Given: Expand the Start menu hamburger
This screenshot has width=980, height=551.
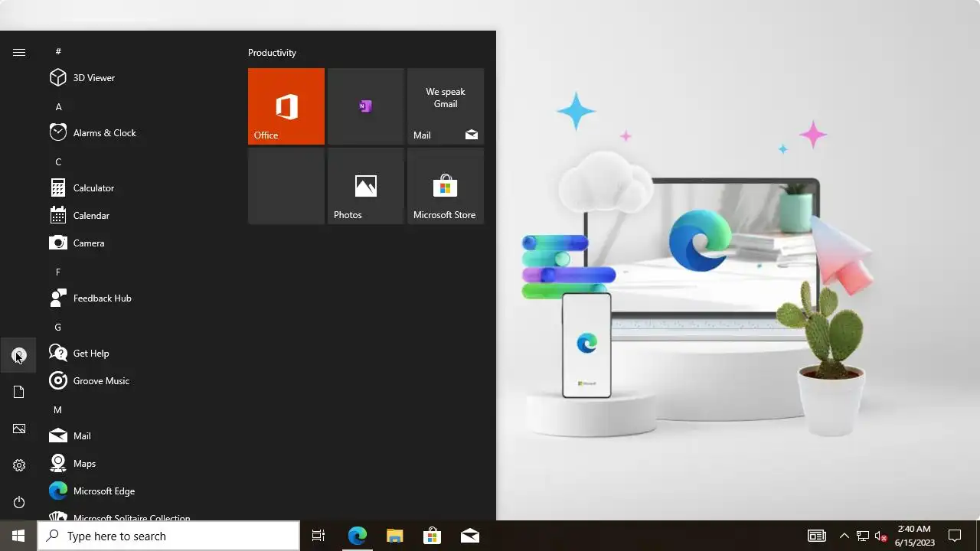Looking at the screenshot, I should [19, 52].
